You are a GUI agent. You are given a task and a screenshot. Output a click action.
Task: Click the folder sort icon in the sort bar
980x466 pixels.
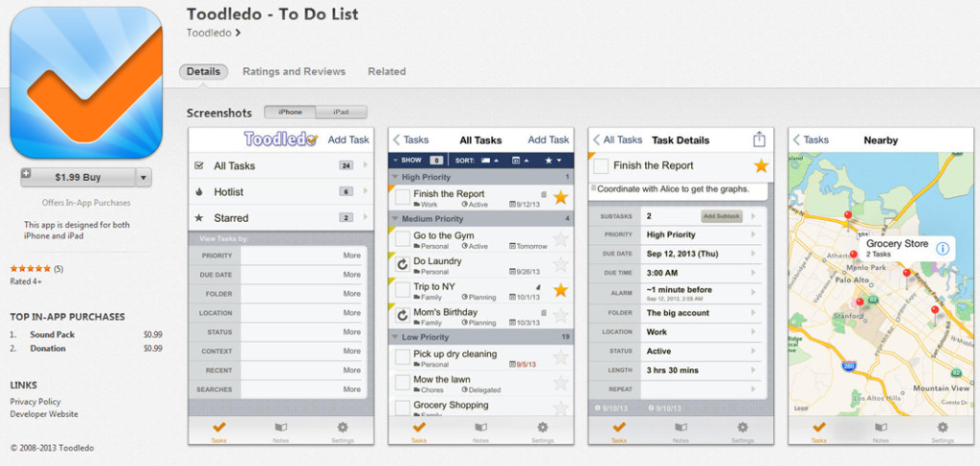(x=490, y=161)
